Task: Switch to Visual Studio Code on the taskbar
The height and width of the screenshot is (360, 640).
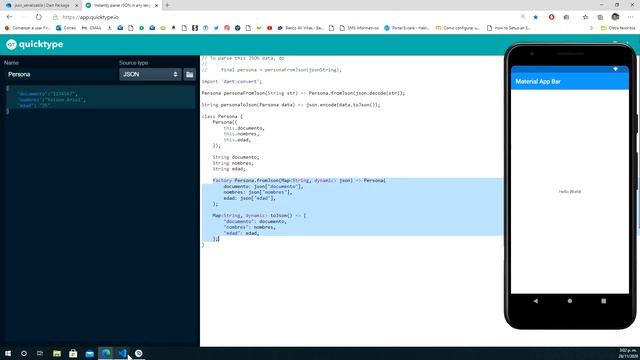Action: click(122, 353)
